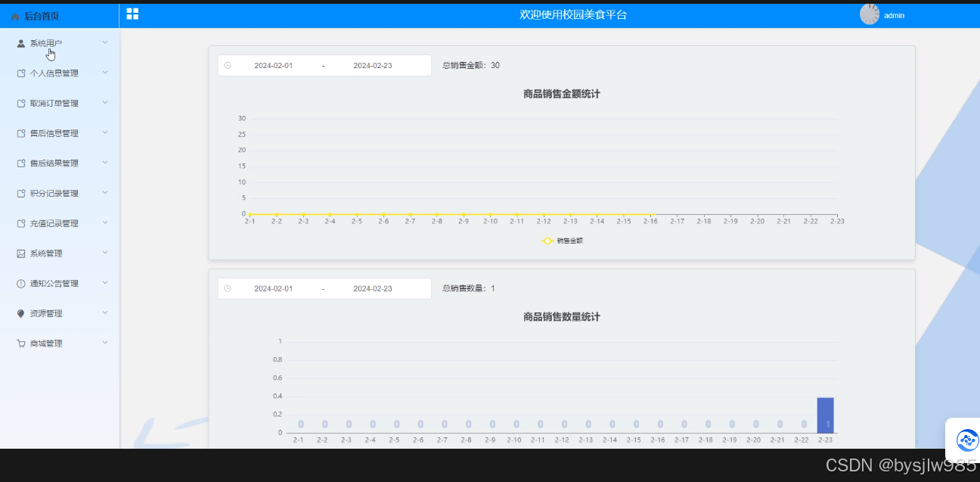Expand 商城管理 chevron arrow
The image size is (980, 482).
pos(105,343)
